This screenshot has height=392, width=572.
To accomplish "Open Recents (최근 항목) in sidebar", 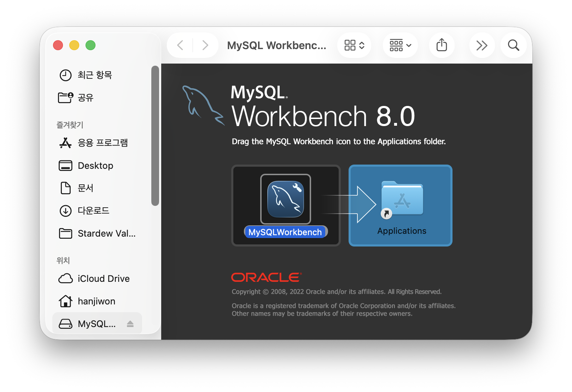I will [97, 75].
